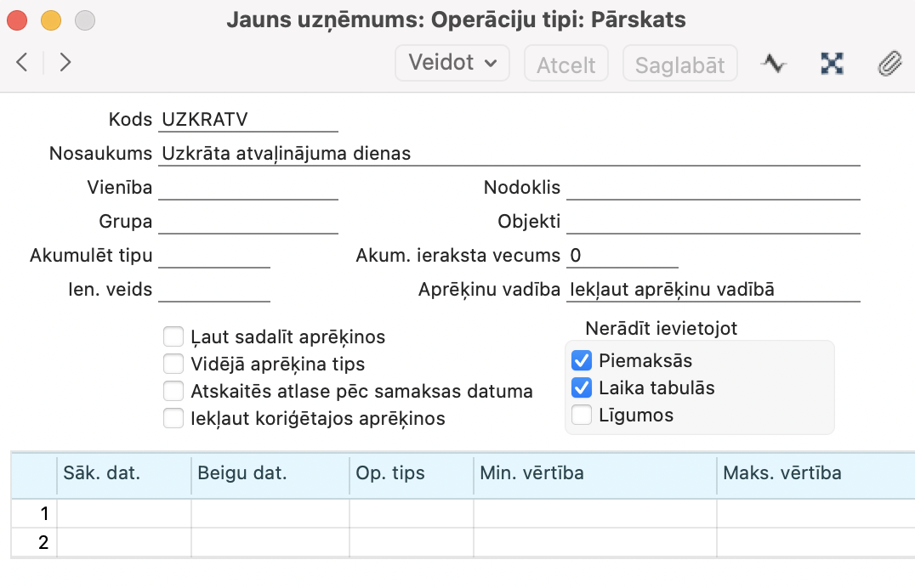This screenshot has width=915, height=588.
Task: Select the Aprēķinu vadība field
Action: (x=713, y=290)
